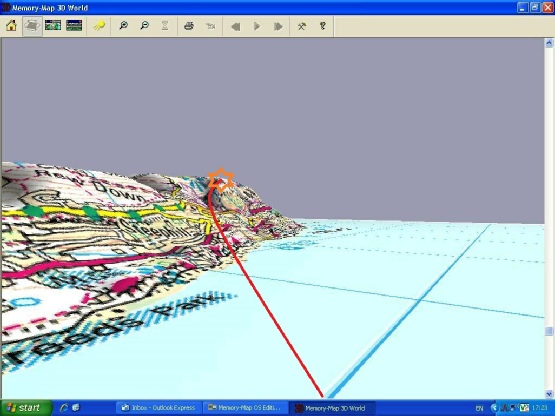Image resolution: width=555 pixels, height=416 pixels.
Task: Launch Internet Explorer from quick launch
Action: tap(64, 408)
